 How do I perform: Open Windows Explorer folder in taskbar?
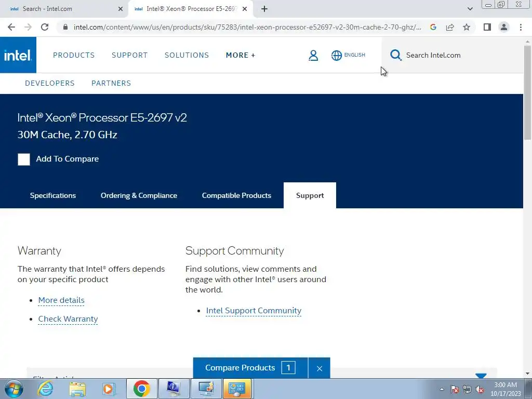coord(77,389)
